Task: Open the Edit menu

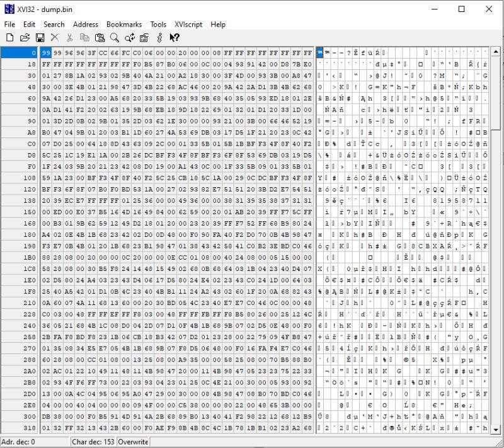Action: tap(29, 25)
